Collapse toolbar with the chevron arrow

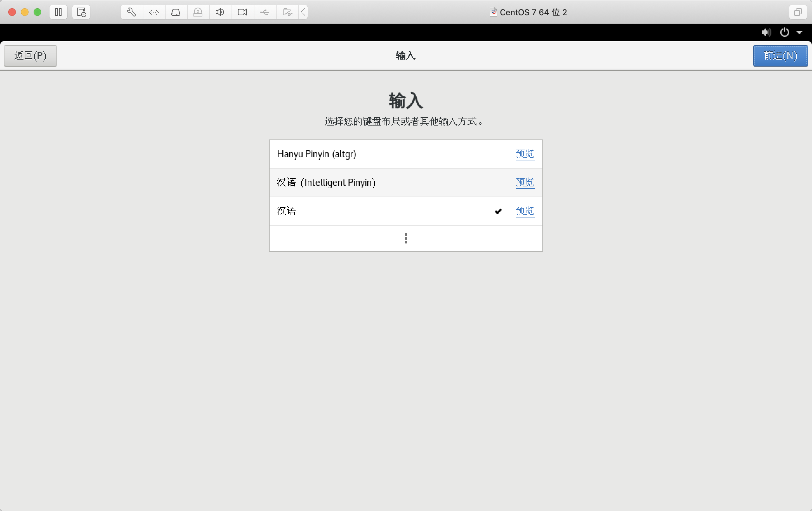click(x=303, y=12)
